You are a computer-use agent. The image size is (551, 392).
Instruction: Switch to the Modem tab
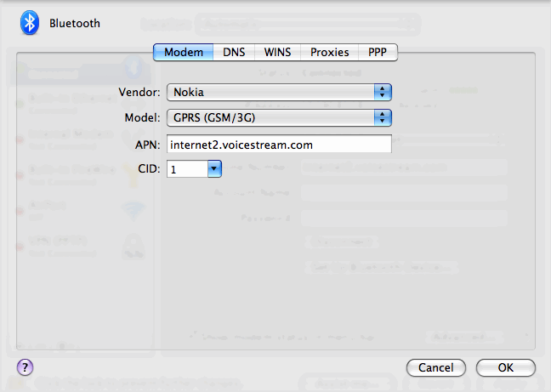pyautogui.click(x=184, y=52)
